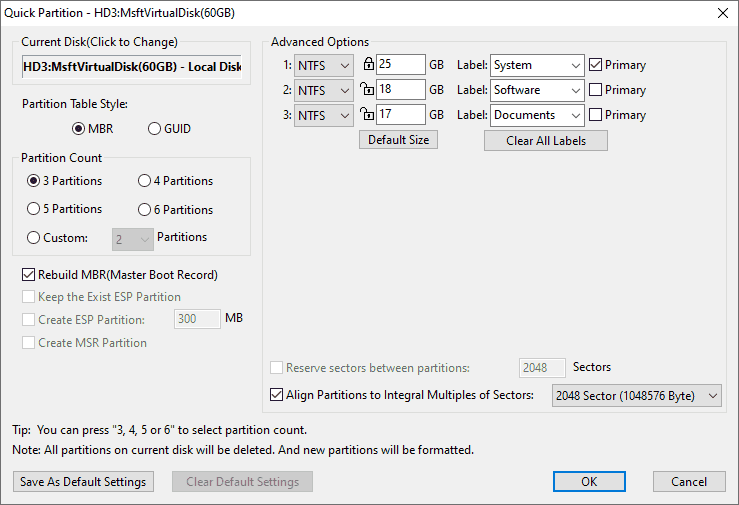Click the partition 2 size field
This screenshot has height=505, width=739.
click(400, 90)
